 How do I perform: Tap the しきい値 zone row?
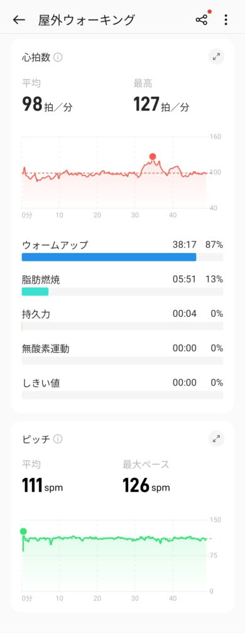coord(122,389)
